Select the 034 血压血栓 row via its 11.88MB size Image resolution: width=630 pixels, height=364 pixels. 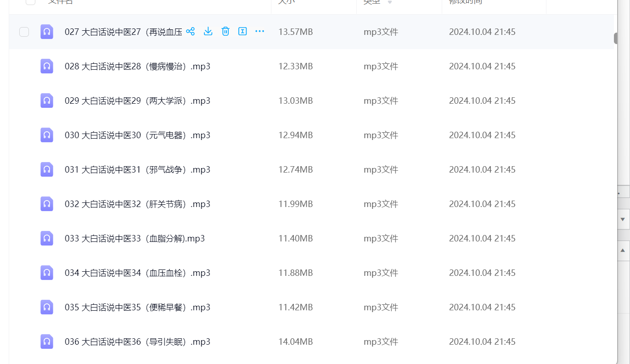pos(295,273)
